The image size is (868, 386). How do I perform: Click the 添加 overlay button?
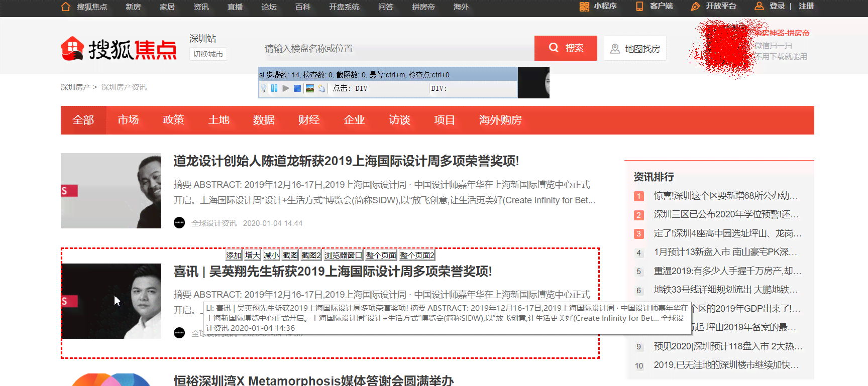point(234,255)
